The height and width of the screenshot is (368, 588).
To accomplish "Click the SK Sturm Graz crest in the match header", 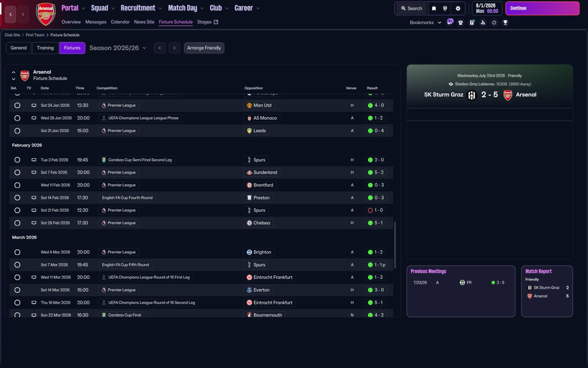I will [x=472, y=95].
